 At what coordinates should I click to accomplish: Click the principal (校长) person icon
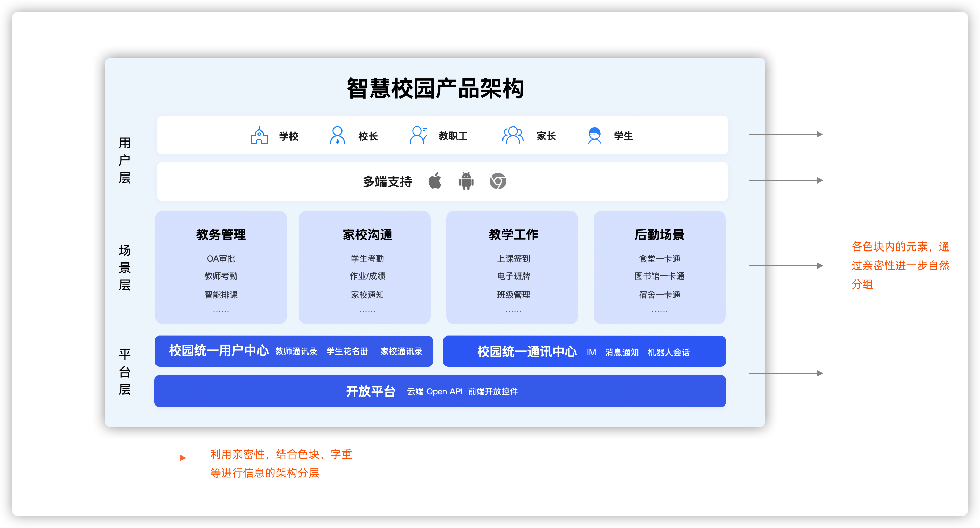click(337, 136)
